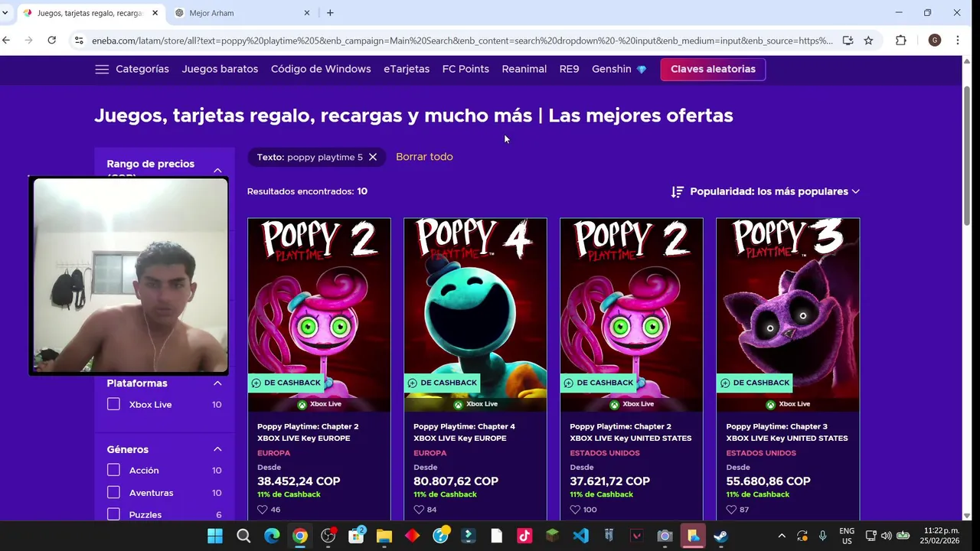Open the Categorías hamburger menu icon
Screen dimensions: 980x551
pyautogui.click(x=102, y=69)
